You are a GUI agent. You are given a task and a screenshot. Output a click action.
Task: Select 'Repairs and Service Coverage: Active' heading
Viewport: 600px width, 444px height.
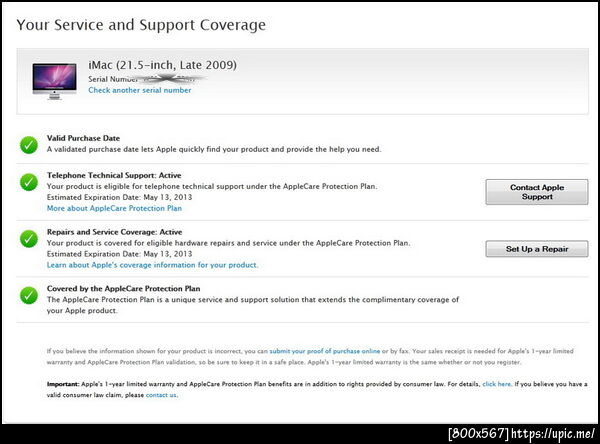point(114,232)
